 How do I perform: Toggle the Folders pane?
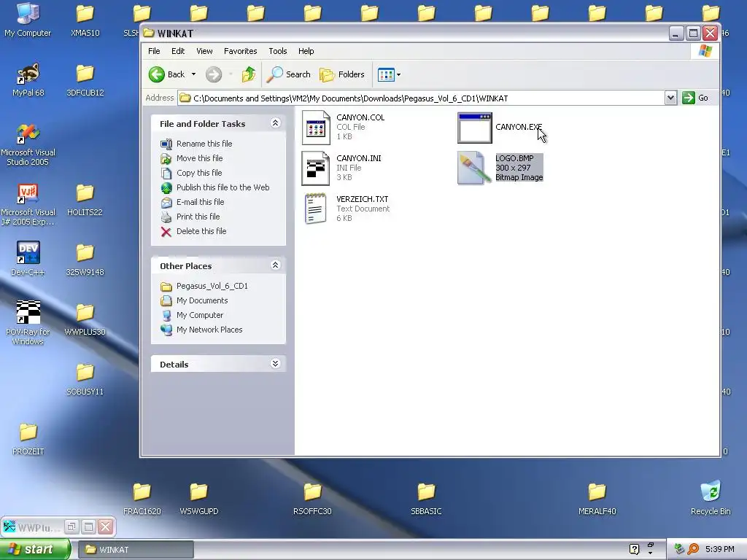342,74
